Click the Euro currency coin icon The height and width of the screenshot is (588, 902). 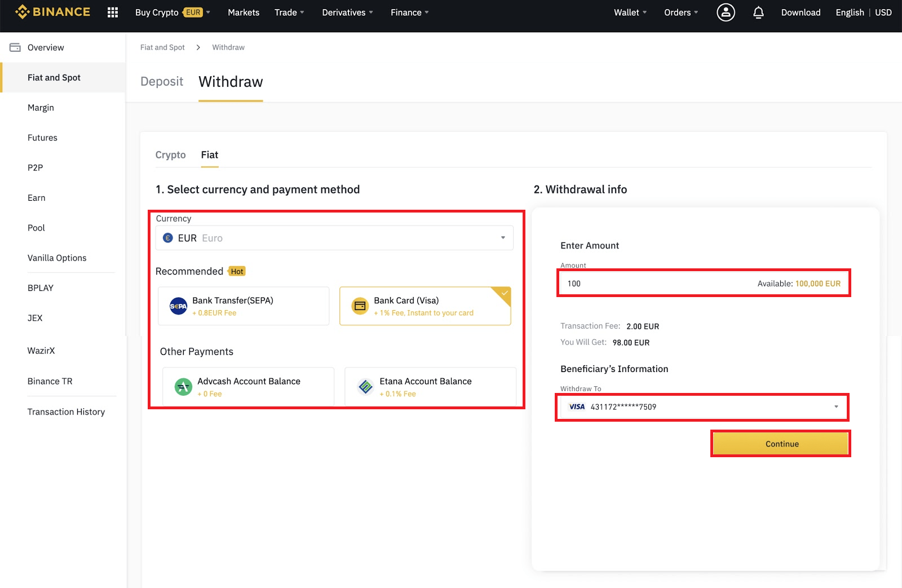[x=167, y=238]
